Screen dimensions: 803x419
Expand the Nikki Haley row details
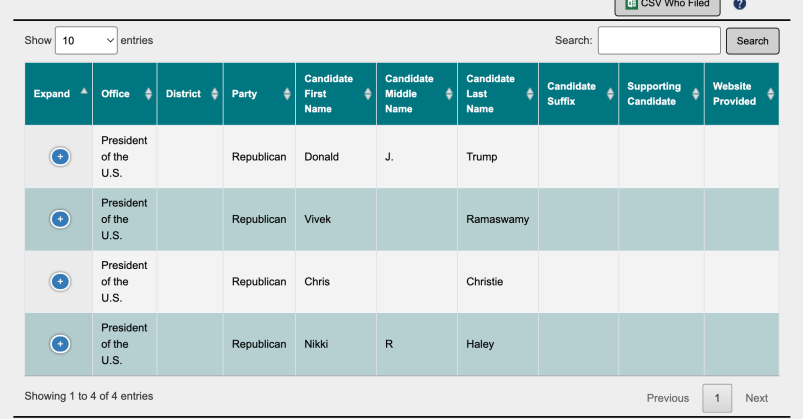click(60, 344)
